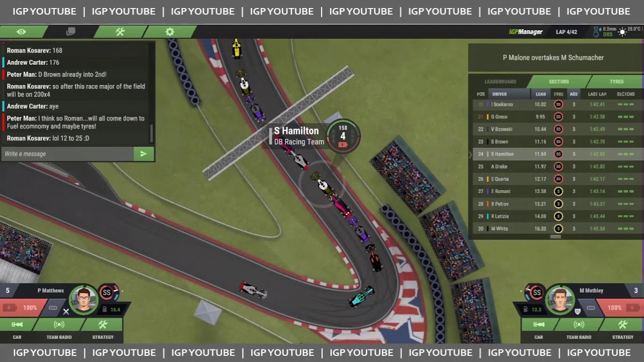Click the iGP Manager logo

[525, 32]
